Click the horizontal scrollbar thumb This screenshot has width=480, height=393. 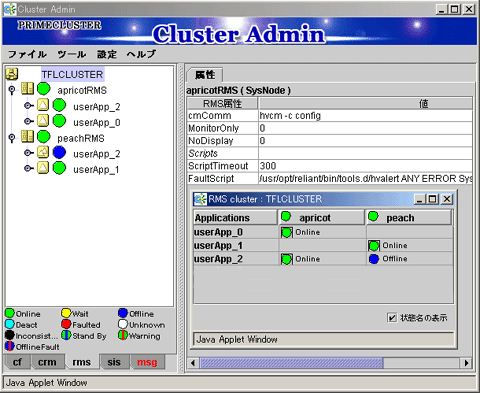pos(291,363)
